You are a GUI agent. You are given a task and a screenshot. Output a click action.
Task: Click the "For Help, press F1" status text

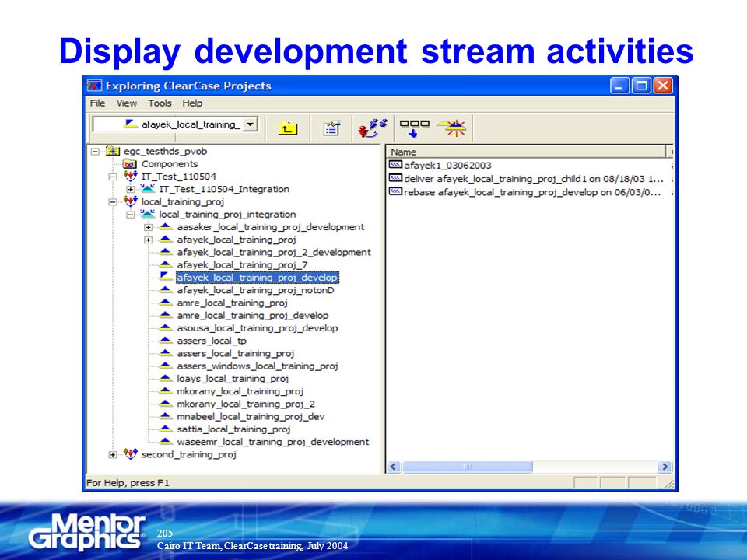[x=128, y=483]
